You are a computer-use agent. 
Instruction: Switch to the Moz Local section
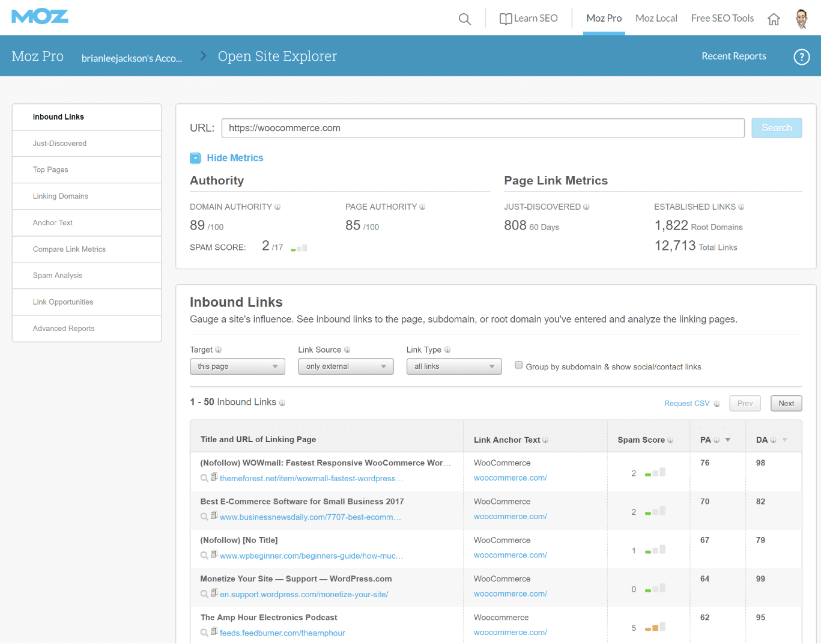pos(656,18)
